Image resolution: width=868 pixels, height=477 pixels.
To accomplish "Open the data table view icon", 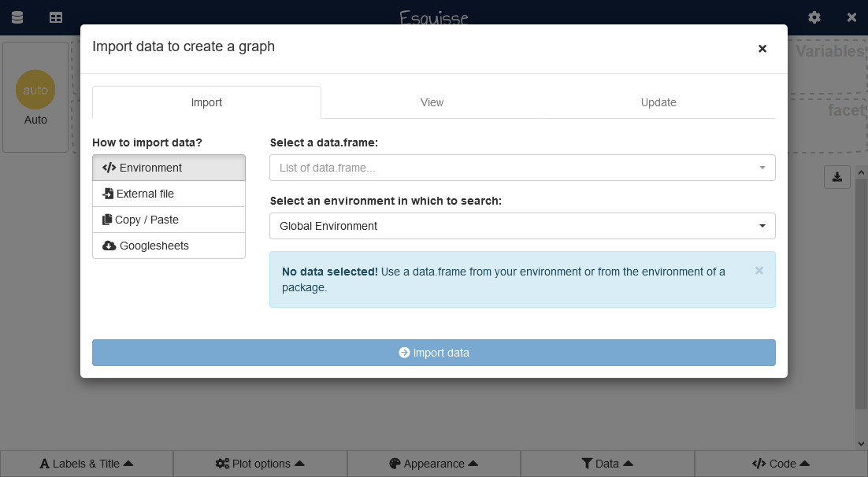I will (x=56, y=17).
